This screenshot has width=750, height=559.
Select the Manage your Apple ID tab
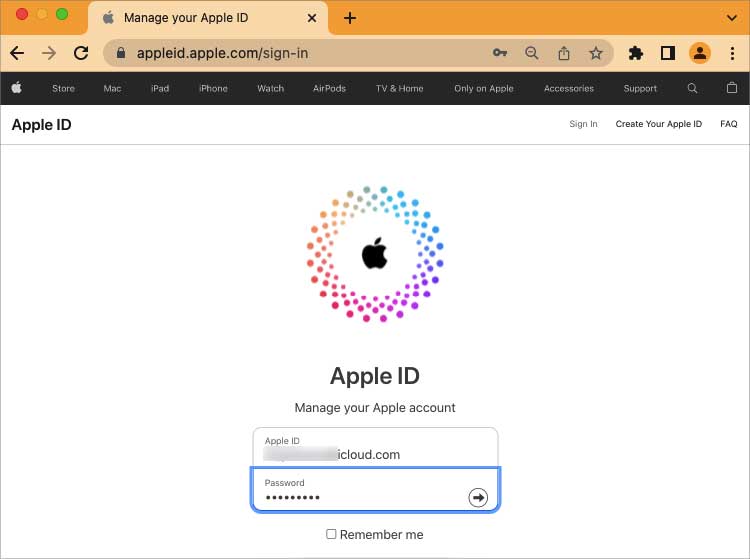208,18
